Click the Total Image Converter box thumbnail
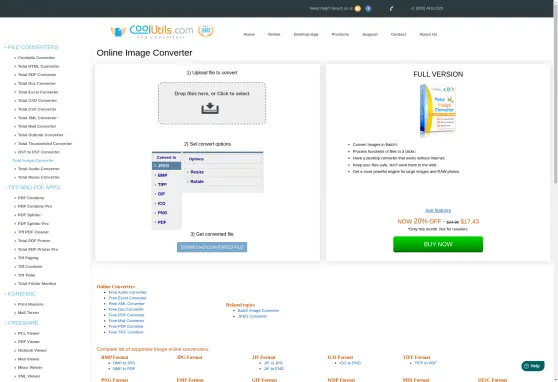558x382 pixels. point(438,109)
